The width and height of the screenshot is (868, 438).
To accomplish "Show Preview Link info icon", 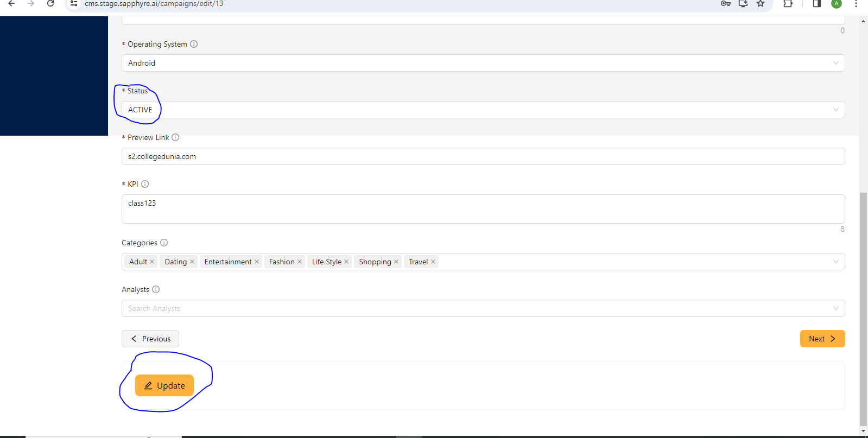I will coord(175,137).
